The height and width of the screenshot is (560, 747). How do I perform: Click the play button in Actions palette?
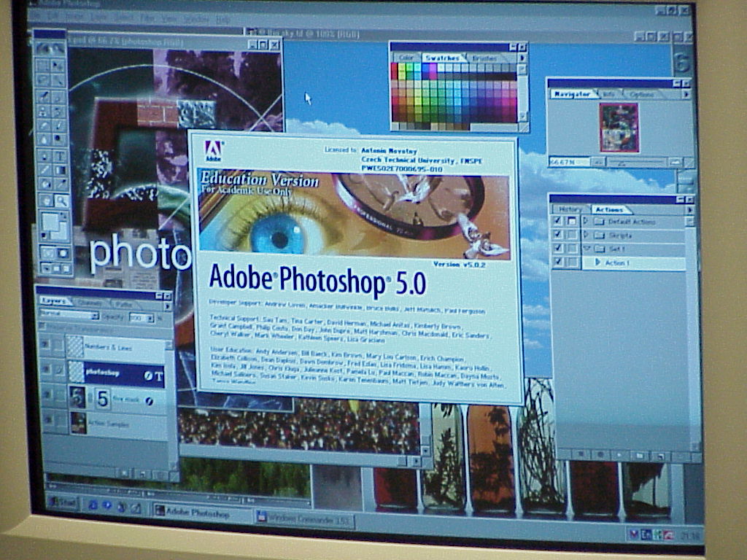[x=619, y=456]
